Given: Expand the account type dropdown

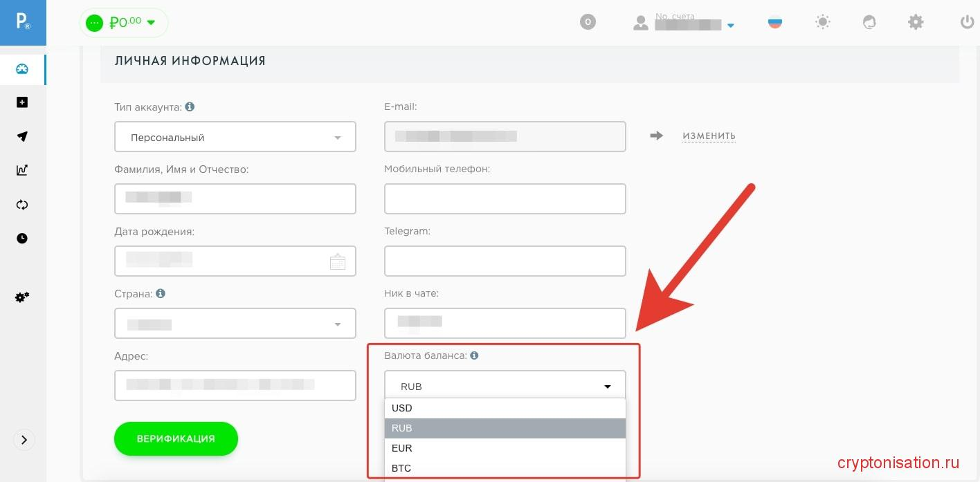Looking at the screenshot, I should (235, 137).
